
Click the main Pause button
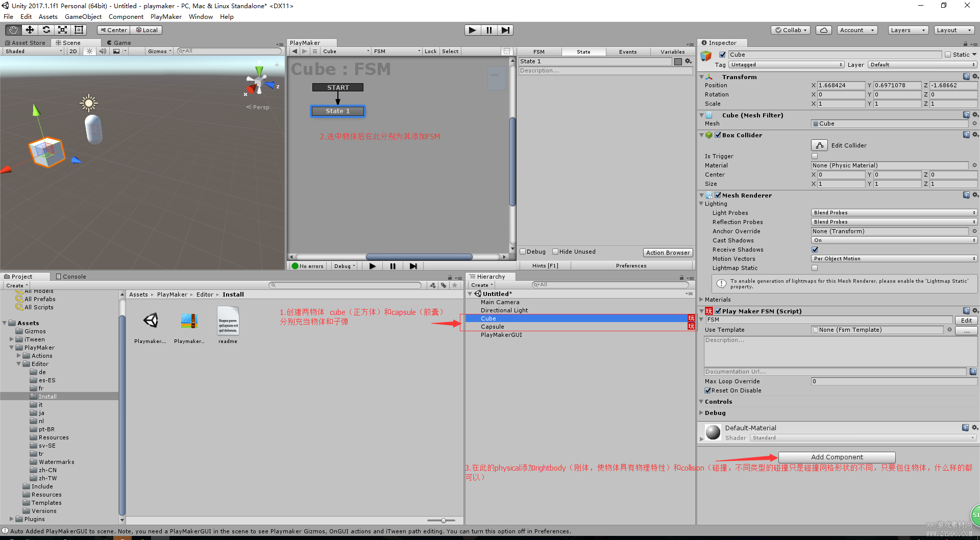pos(489,30)
